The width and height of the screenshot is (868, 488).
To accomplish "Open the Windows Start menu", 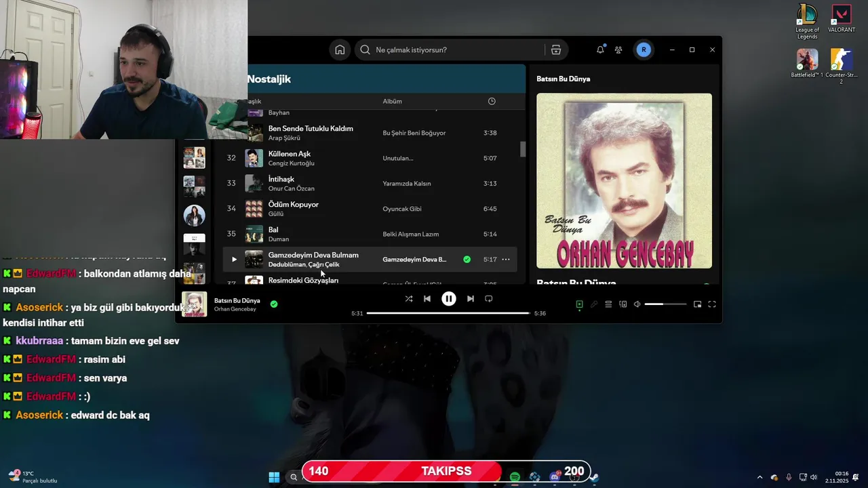I will [274, 477].
